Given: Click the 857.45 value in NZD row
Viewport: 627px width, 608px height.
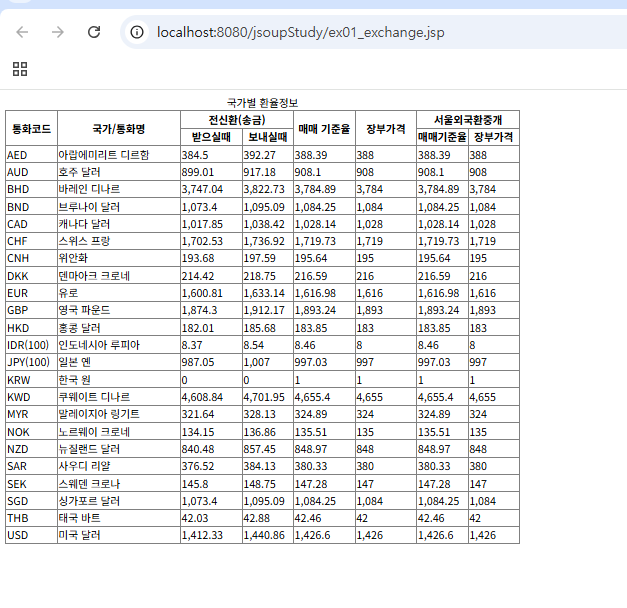Looking at the screenshot, I should click(260, 449).
